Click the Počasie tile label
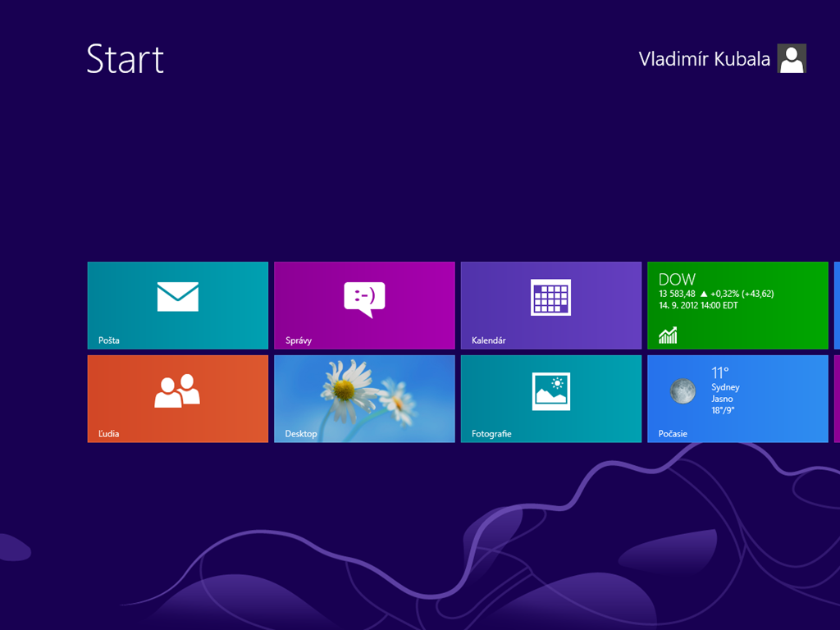 pos(673,433)
